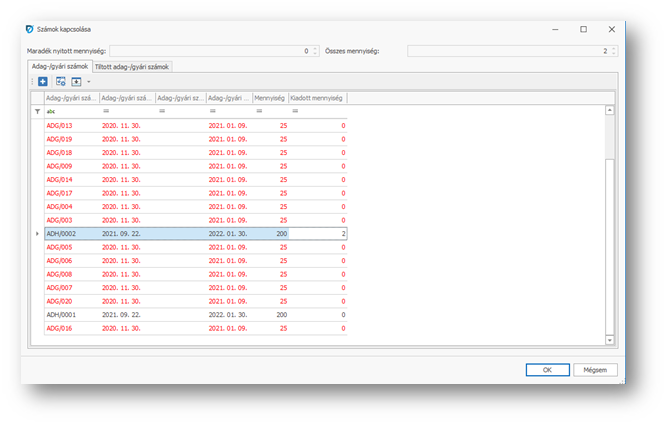Sort by the Mennyiség column header
Screen dimensions: 668x426
point(269,98)
